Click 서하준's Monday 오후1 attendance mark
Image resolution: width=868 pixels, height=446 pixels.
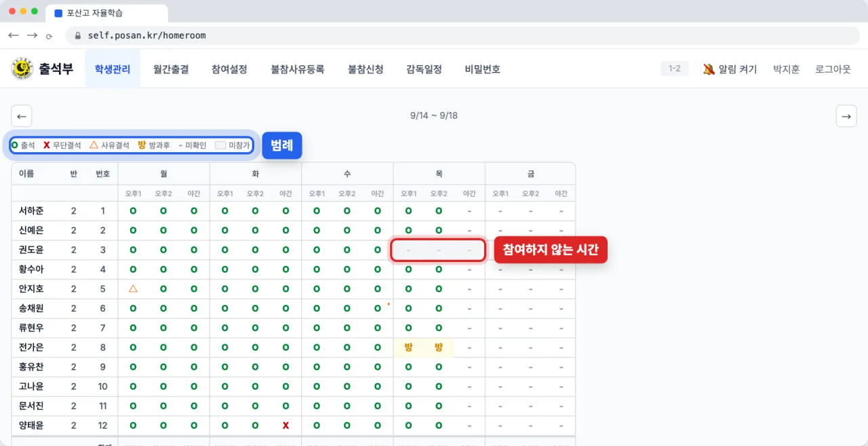point(133,211)
